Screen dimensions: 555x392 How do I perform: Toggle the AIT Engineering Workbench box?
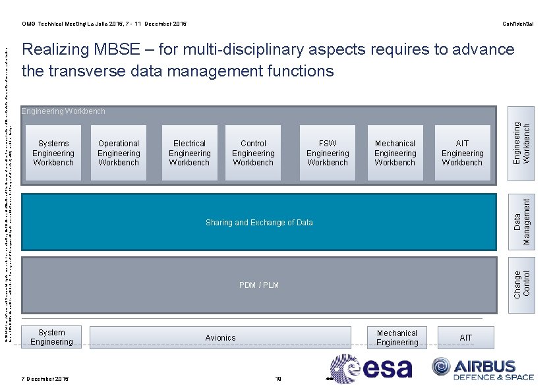click(x=463, y=153)
